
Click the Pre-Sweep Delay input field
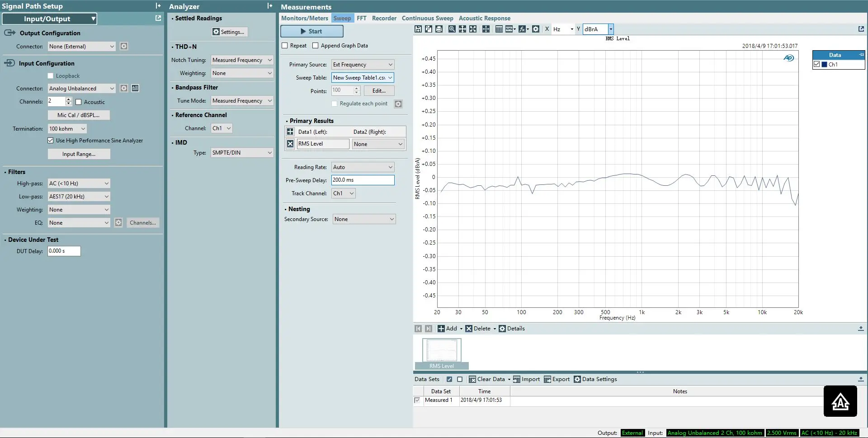click(x=363, y=180)
